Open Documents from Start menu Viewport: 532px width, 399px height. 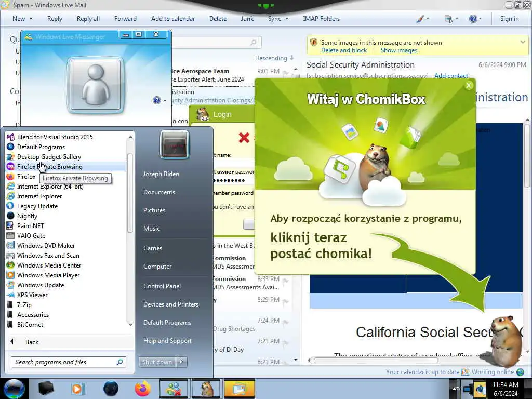(159, 192)
